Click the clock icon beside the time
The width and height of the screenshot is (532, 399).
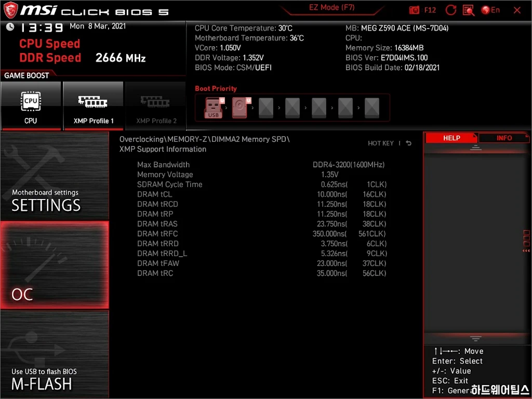(10, 27)
